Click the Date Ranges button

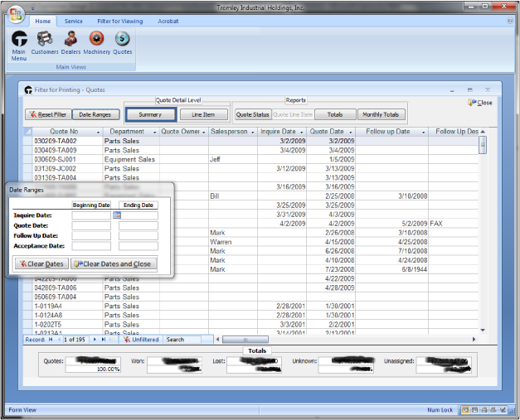pos(95,114)
